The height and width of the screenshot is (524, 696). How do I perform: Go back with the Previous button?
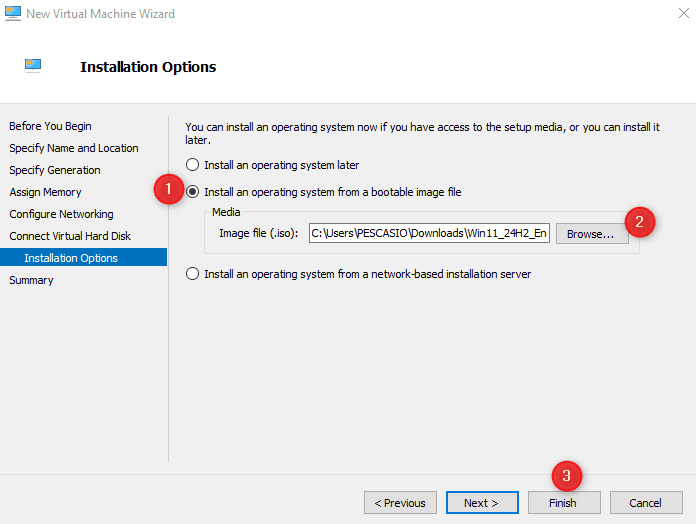click(400, 503)
